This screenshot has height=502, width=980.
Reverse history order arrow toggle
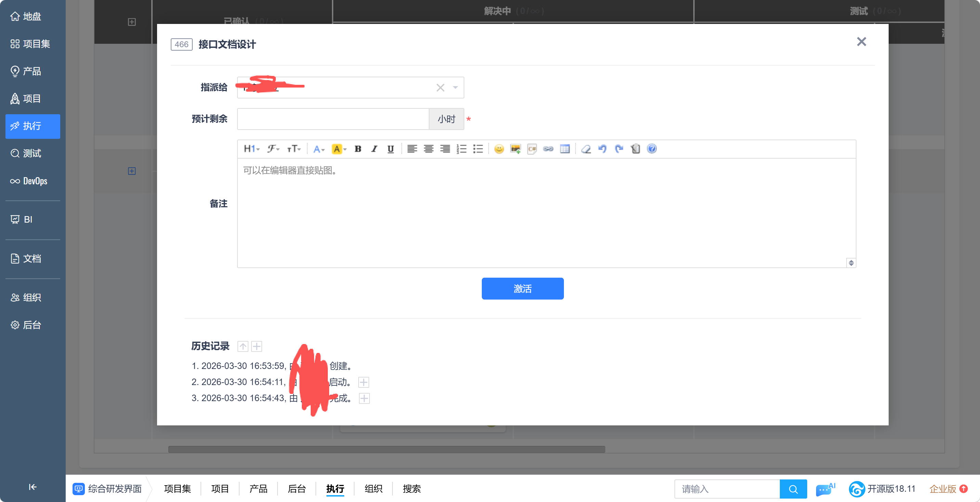[x=243, y=346]
